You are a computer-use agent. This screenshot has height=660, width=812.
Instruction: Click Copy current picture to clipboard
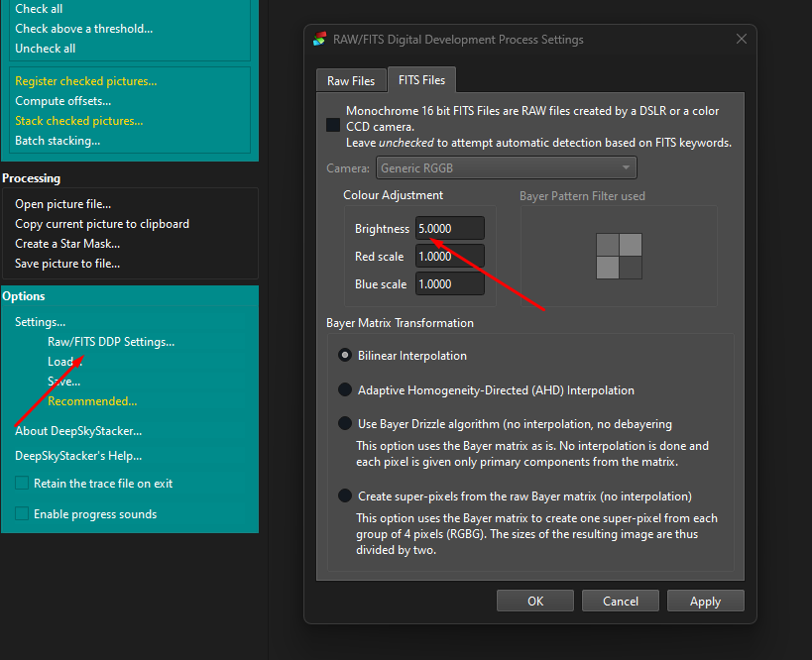click(102, 224)
